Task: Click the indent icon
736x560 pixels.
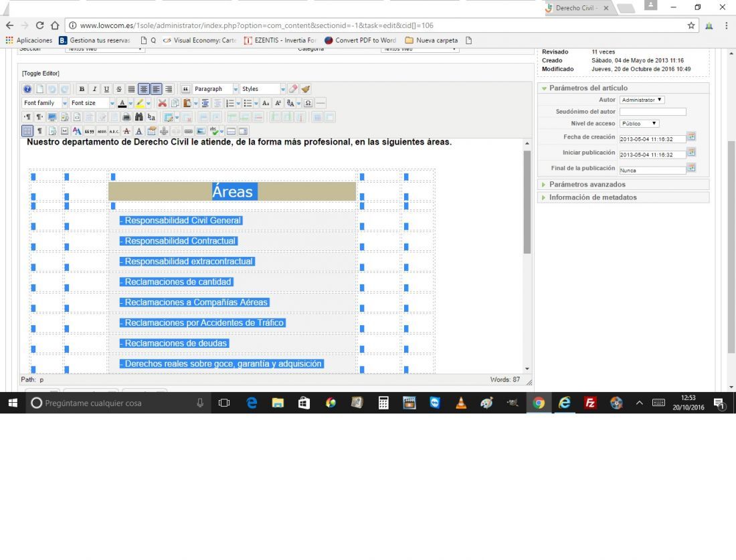Action: pos(205,103)
